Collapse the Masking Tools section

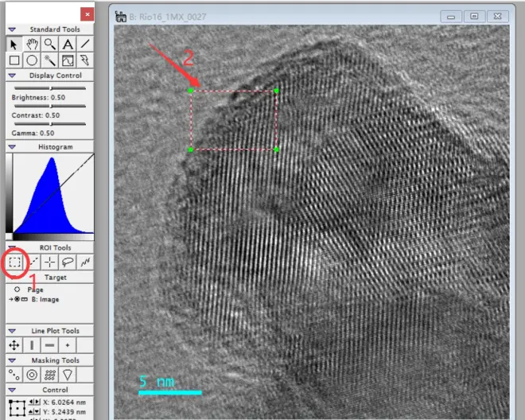coord(12,360)
